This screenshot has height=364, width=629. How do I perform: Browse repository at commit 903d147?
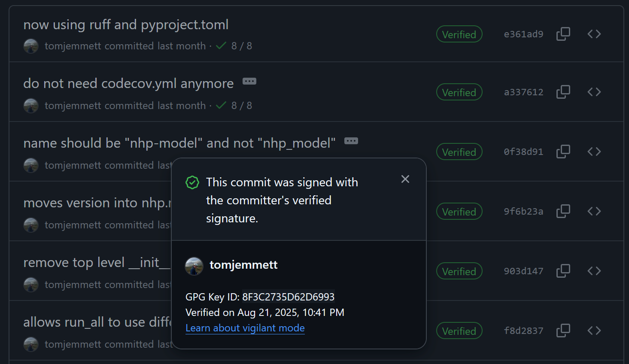[594, 271]
